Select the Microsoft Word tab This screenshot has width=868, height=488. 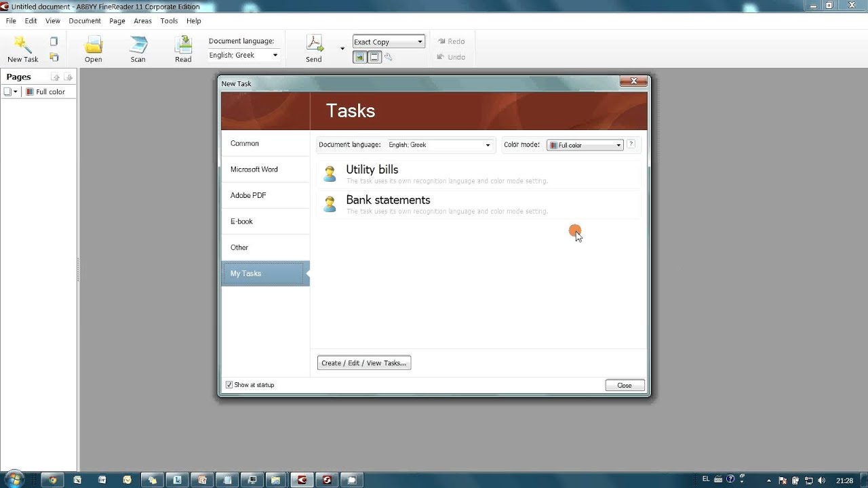pos(265,169)
